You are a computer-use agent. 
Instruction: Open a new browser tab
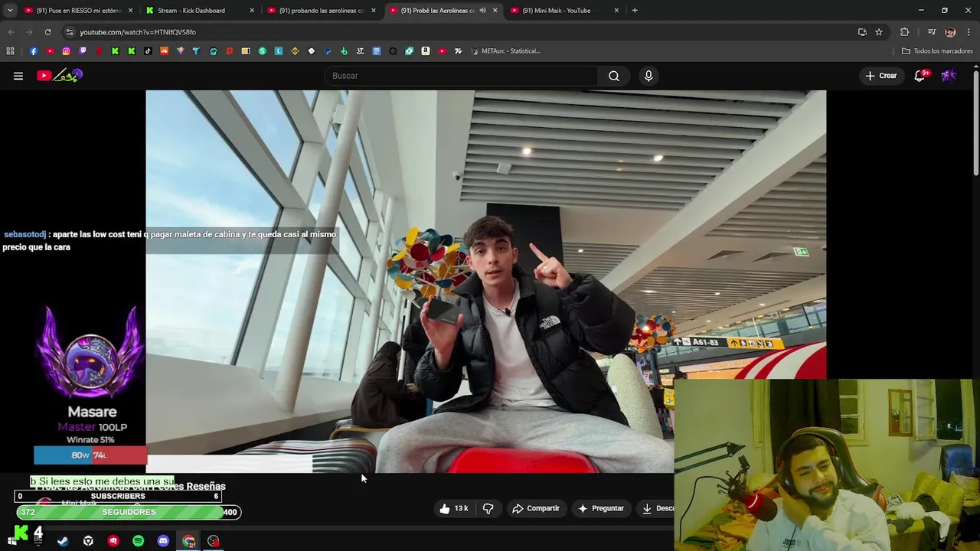click(635, 11)
